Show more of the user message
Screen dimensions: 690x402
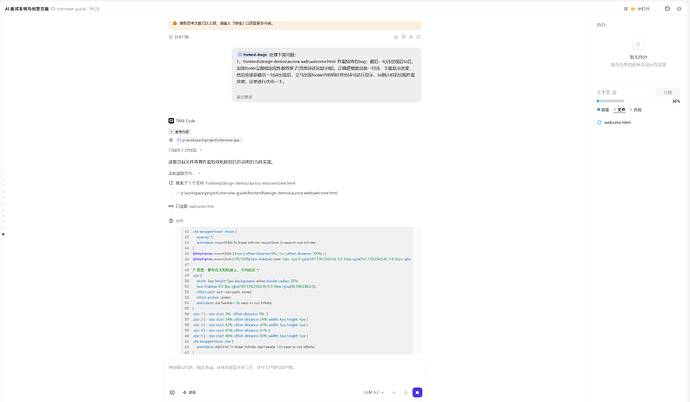(245, 97)
